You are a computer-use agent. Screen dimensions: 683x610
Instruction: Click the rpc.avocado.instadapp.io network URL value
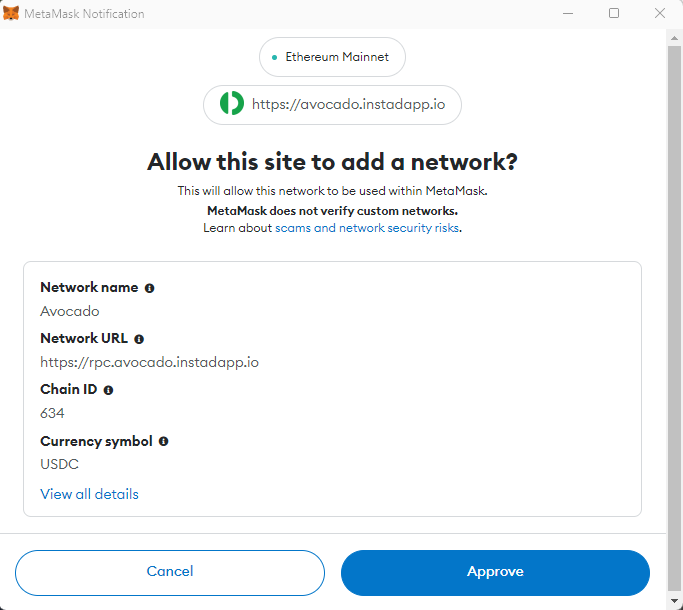tap(149, 363)
